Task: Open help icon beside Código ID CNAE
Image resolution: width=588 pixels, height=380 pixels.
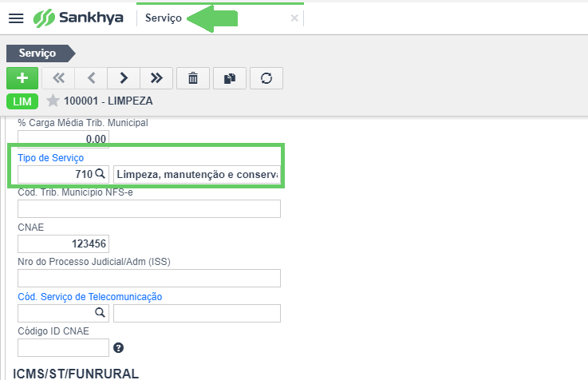Action: coord(119,348)
